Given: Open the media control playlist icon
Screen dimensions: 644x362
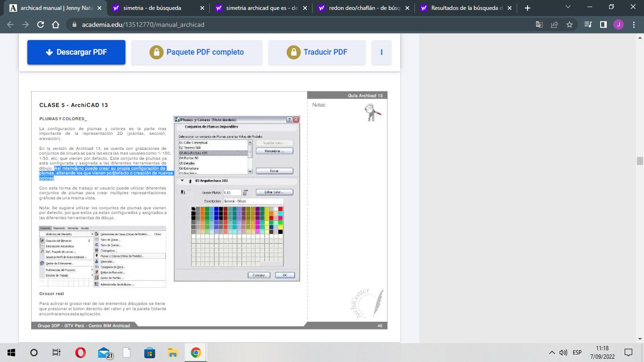Looking at the screenshot, I should tap(588, 25).
